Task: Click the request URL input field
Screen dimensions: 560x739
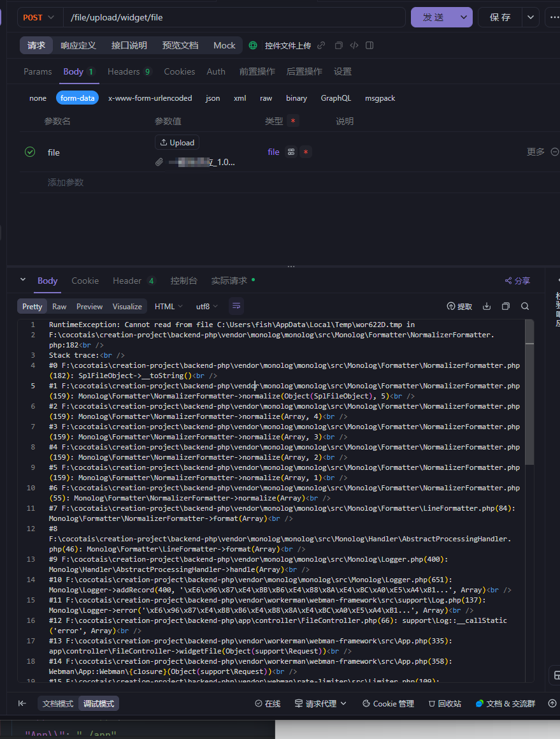Action: pos(234,17)
